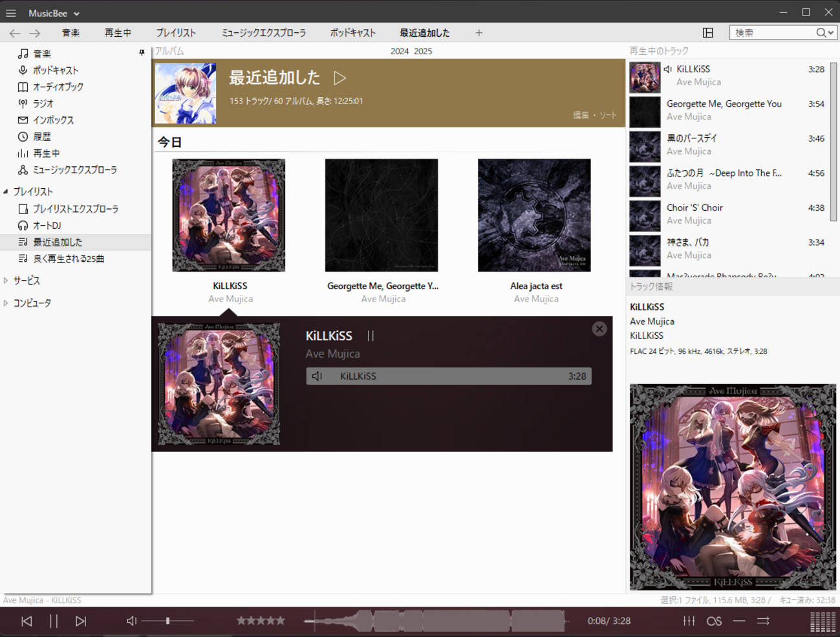Jump to year 2025
The width and height of the screenshot is (840, 637).
click(x=423, y=51)
